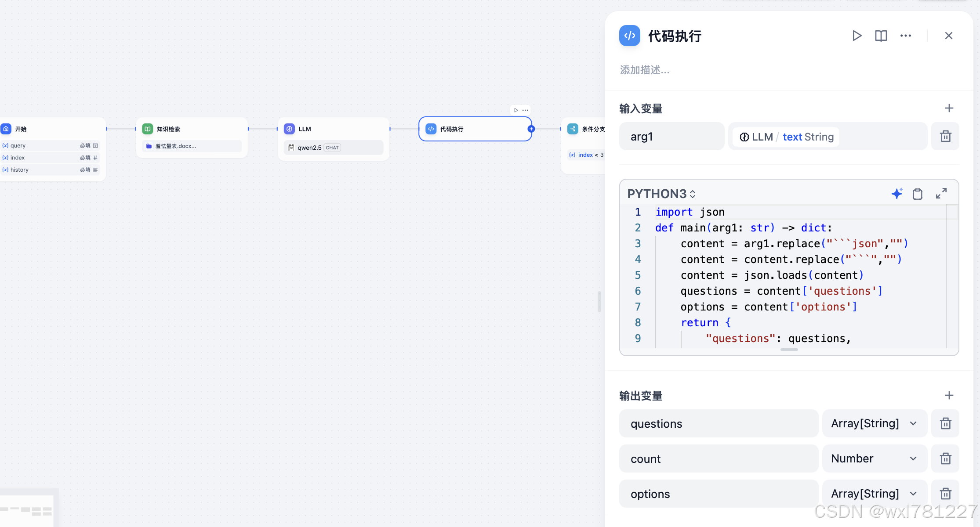Open the docx knowledge base entry
980x527 pixels.
point(192,146)
